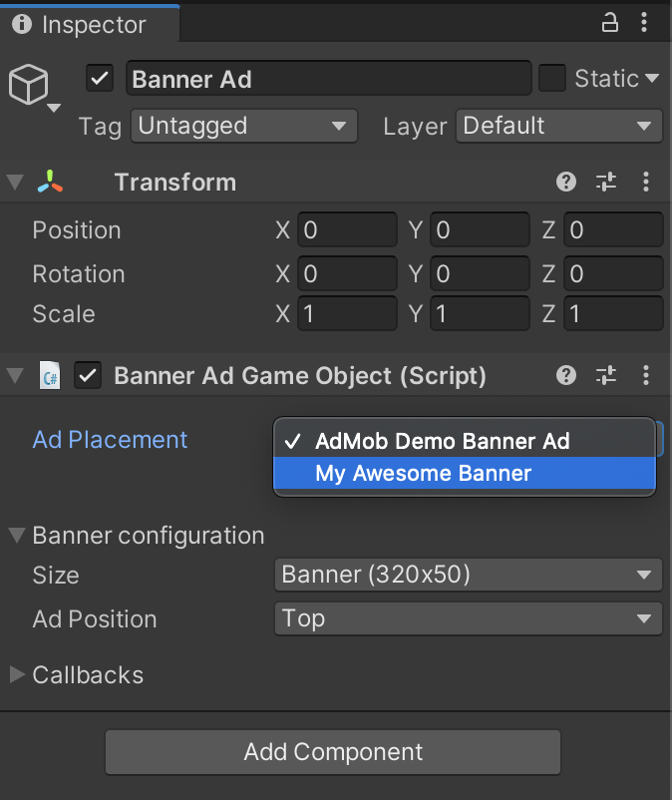Open the Inspector panel options menu

(x=646, y=22)
